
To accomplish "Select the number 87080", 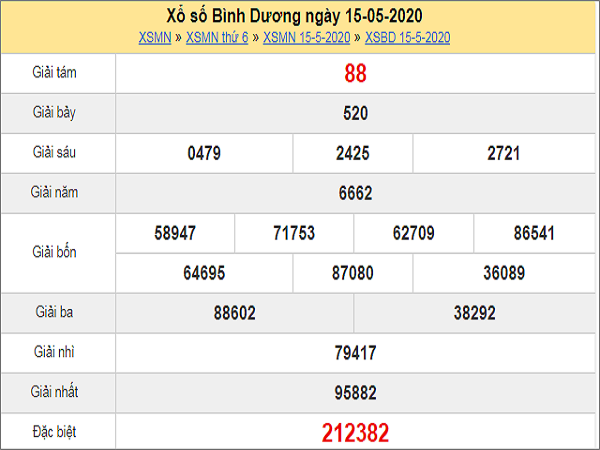I will point(353,273).
